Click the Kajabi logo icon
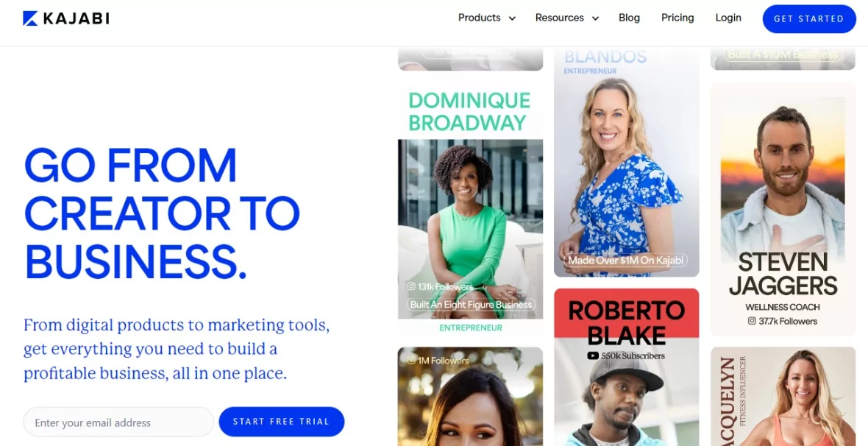The image size is (868, 446). coord(30,18)
